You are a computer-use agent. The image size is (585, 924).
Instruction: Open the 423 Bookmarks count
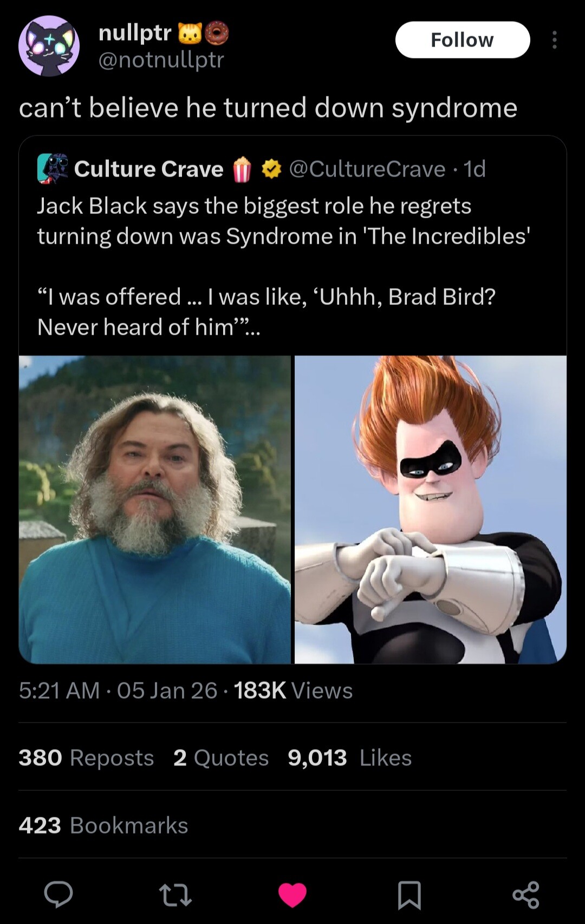103,825
